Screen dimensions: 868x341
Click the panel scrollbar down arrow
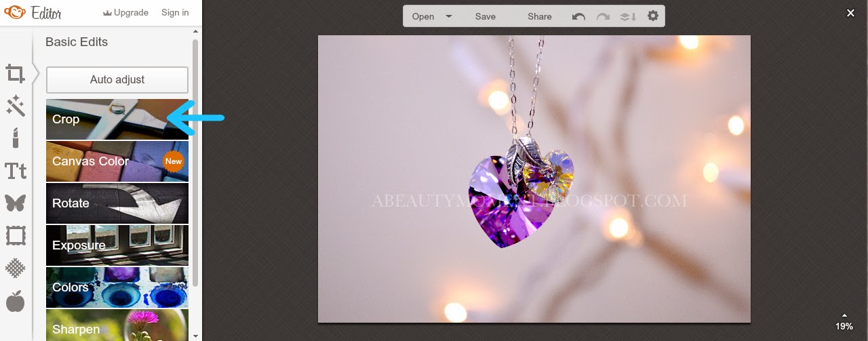pyautogui.click(x=196, y=335)
